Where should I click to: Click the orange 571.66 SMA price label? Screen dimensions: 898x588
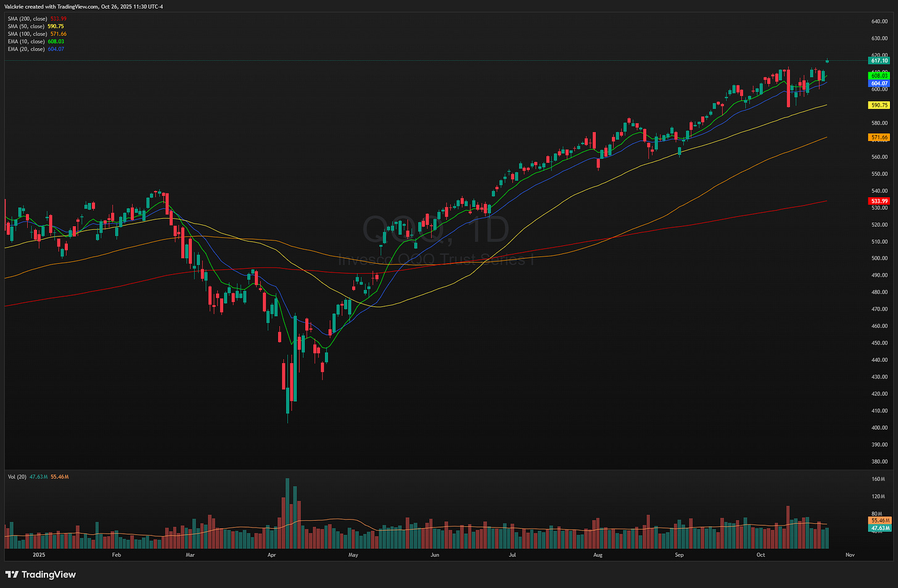tap(879, 137)
